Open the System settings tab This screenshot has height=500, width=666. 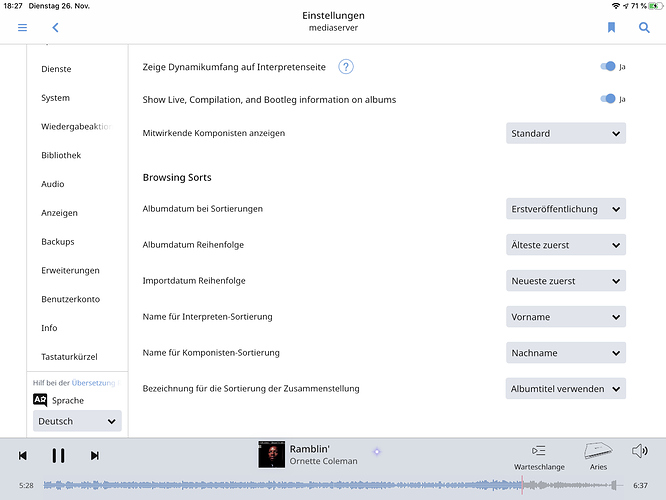[55, 98]
